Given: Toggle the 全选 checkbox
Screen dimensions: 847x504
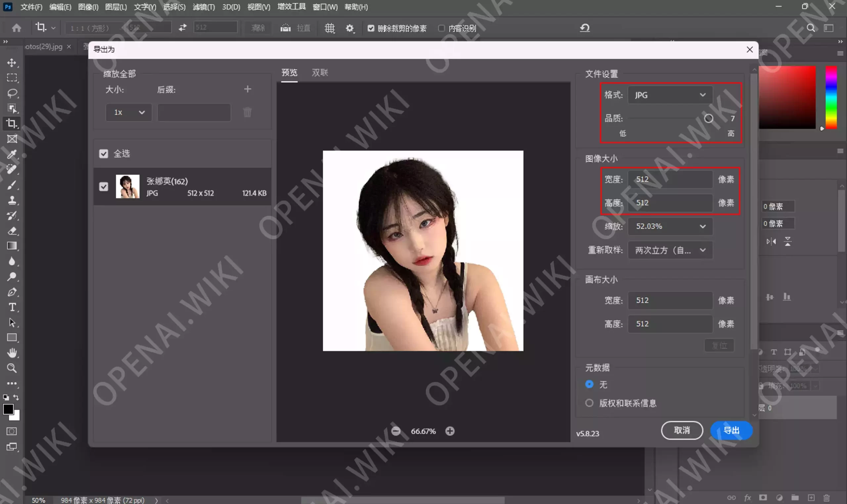Looking at the screenshot, I should [104, 154].
